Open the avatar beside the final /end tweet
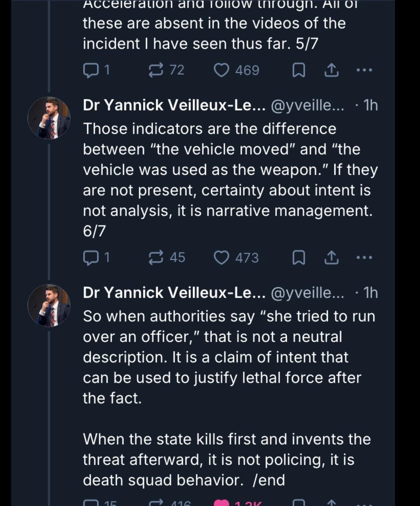This screenshot has height=506, width=420. (49, 306)
